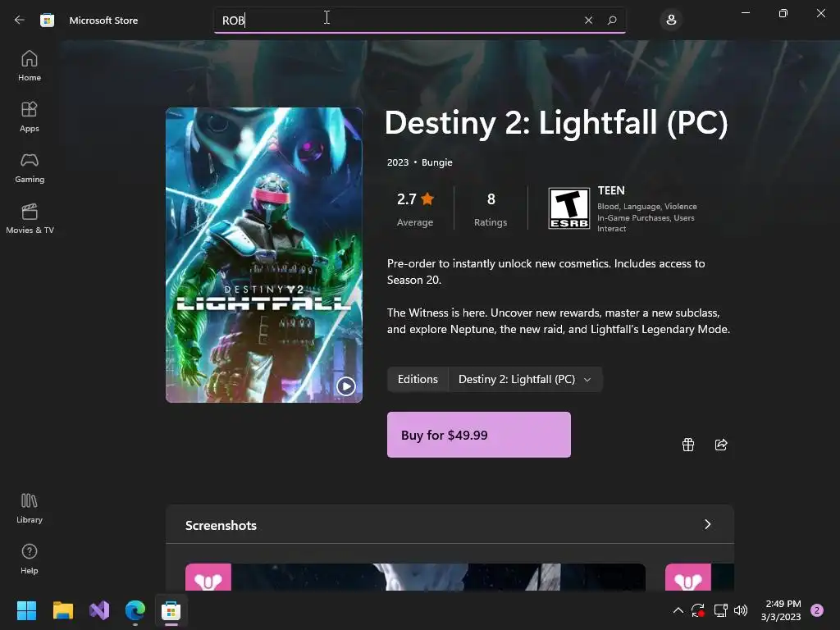Show hidden system tray icons
Viewport: 840px width, 630px height.
[678, 610]
